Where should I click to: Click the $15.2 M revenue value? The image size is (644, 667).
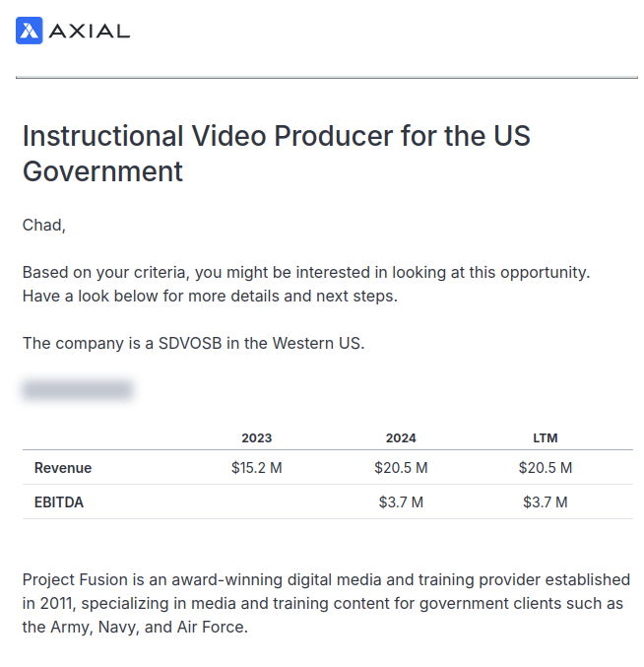tap(257, 468)
